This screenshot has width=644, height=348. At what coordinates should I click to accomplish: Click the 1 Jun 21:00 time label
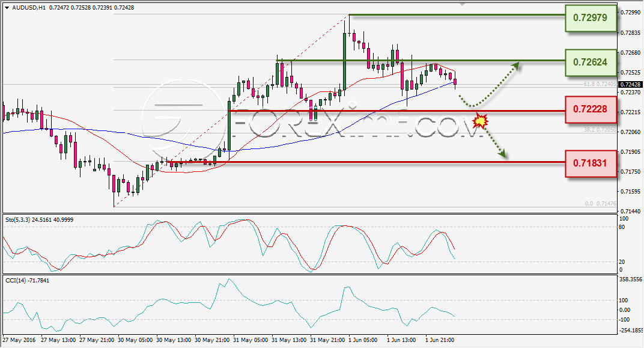point(440,340)
